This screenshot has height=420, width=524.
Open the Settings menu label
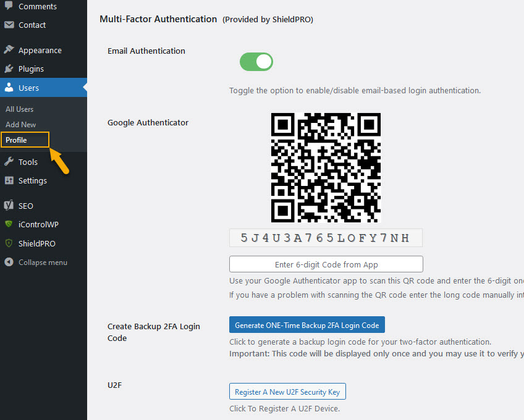(x=32, y=181)
